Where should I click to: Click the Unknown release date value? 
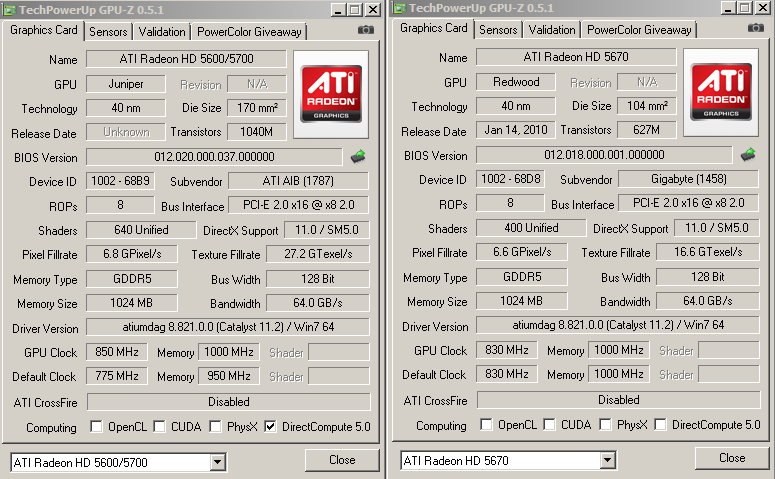pos(126,132)
